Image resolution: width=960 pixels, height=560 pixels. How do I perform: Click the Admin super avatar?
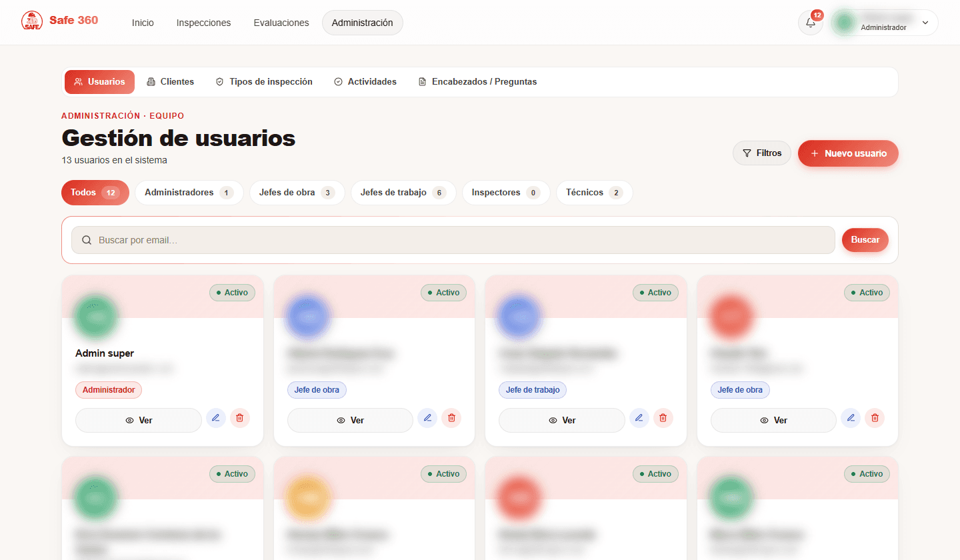coord(97,317)
